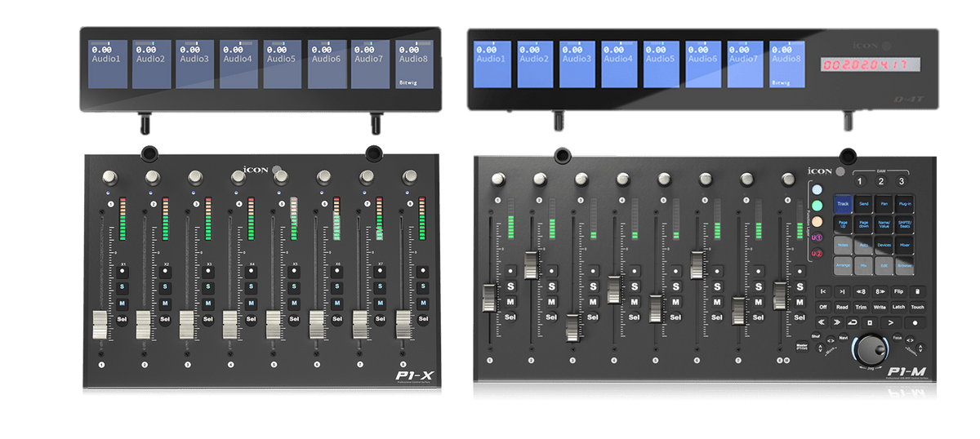
Task: Click the channel 5 fader cap on P1-X
Action: (273, 325)
